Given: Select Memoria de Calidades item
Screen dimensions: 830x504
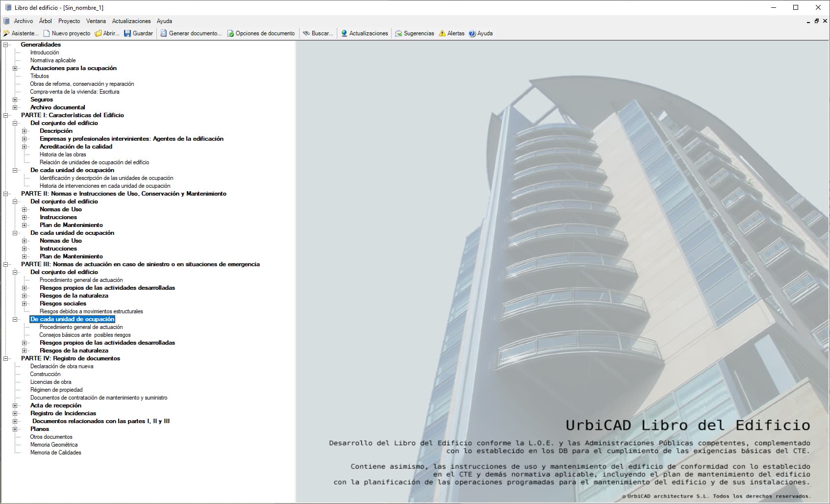Looking at the screenshot, I should tap(56, 453).
